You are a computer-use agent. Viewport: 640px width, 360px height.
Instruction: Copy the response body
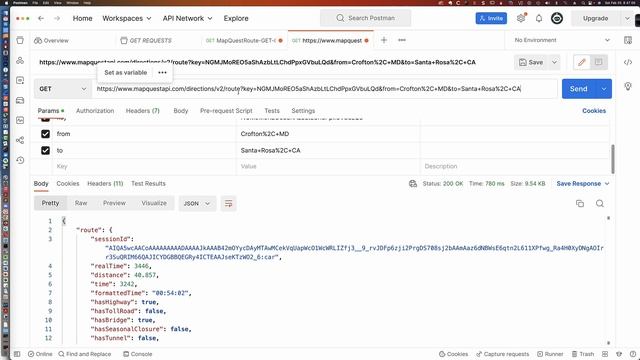pyautogui.click(x=580, y=203)
